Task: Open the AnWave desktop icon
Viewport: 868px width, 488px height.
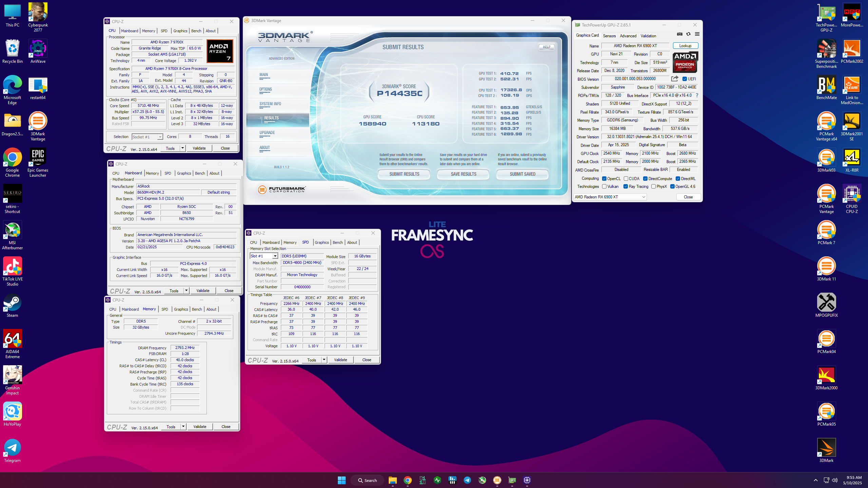Action: [38, 52]
